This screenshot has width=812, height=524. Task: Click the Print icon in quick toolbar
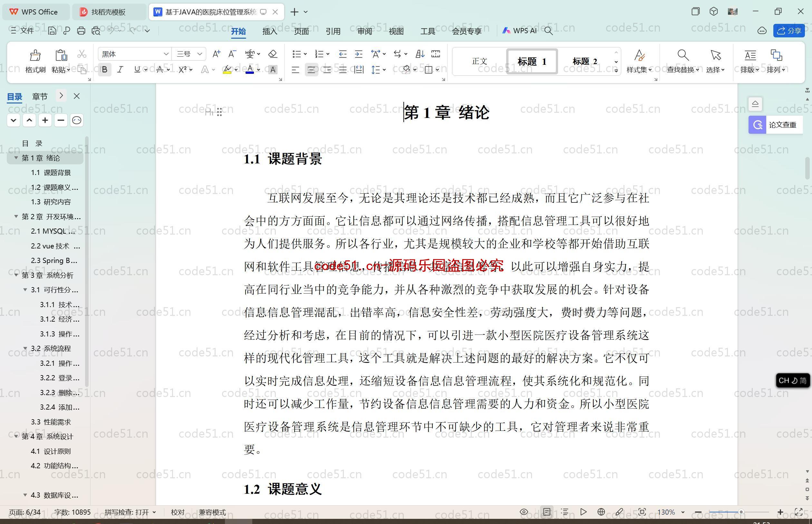pos(81,31)
